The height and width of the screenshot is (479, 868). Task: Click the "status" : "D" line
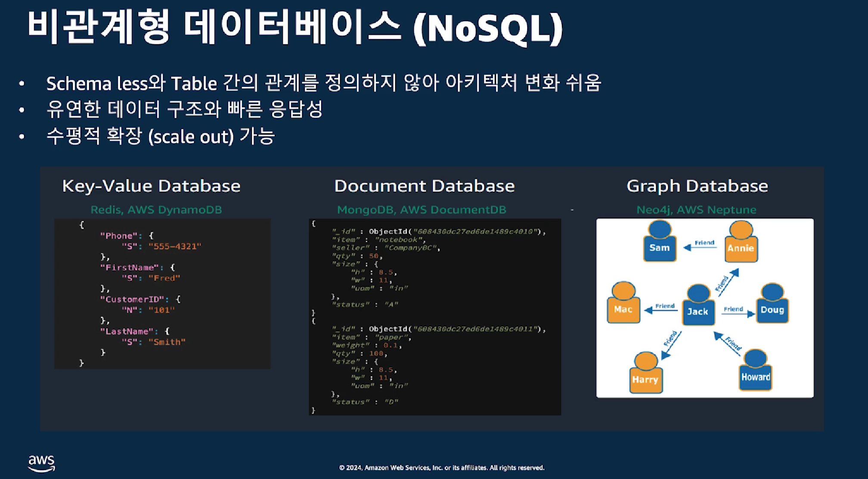point(365,402)
